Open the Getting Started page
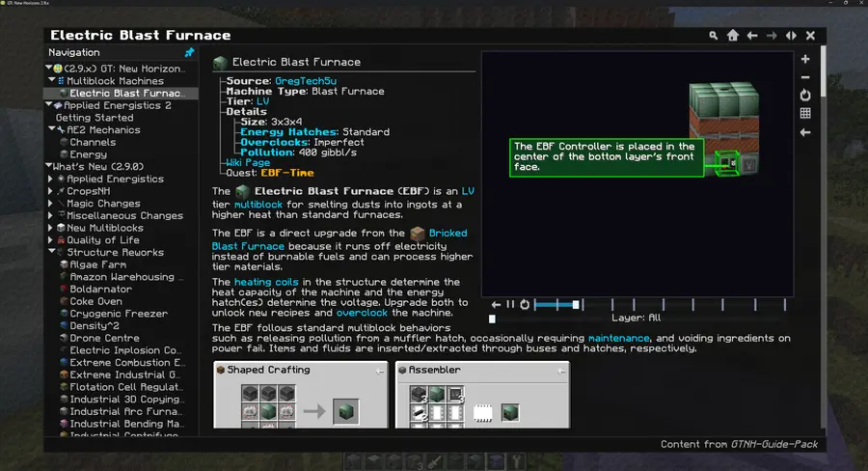This screenshot has width=868, height=471. (x=95, y=118)
